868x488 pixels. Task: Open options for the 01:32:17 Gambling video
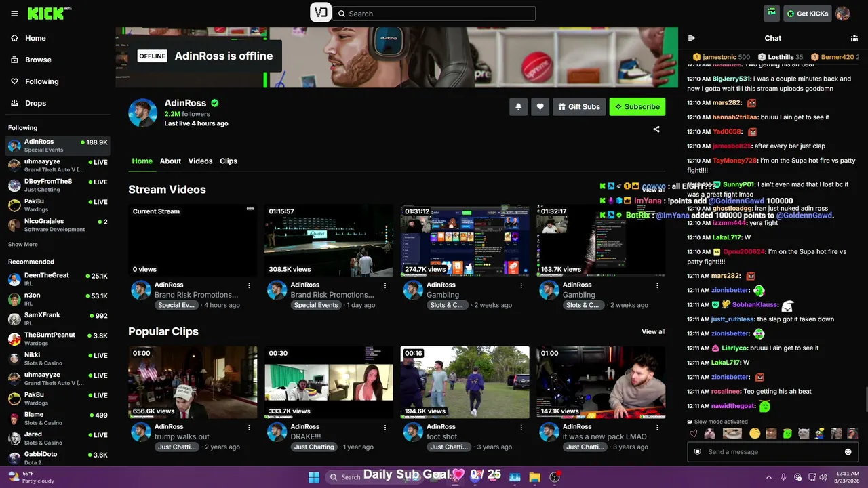(x=657, y=285)
